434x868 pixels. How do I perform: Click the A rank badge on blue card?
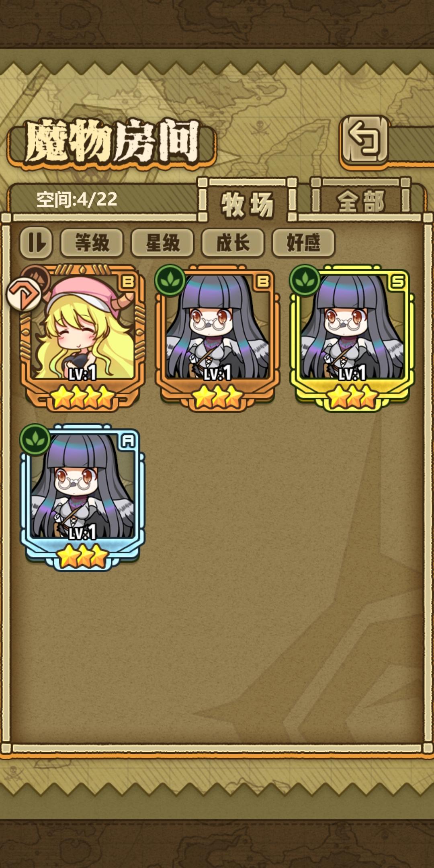tap(128, 441)
